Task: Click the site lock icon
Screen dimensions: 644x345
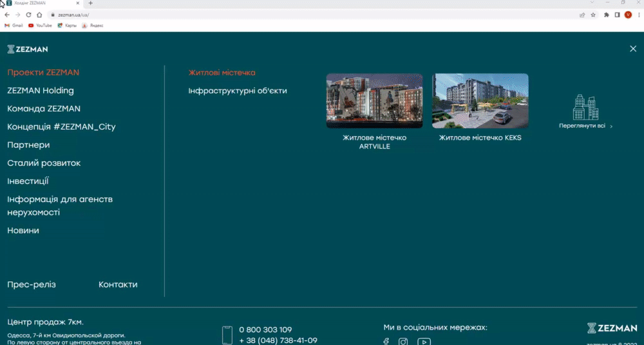Action: tap(53, 15)
